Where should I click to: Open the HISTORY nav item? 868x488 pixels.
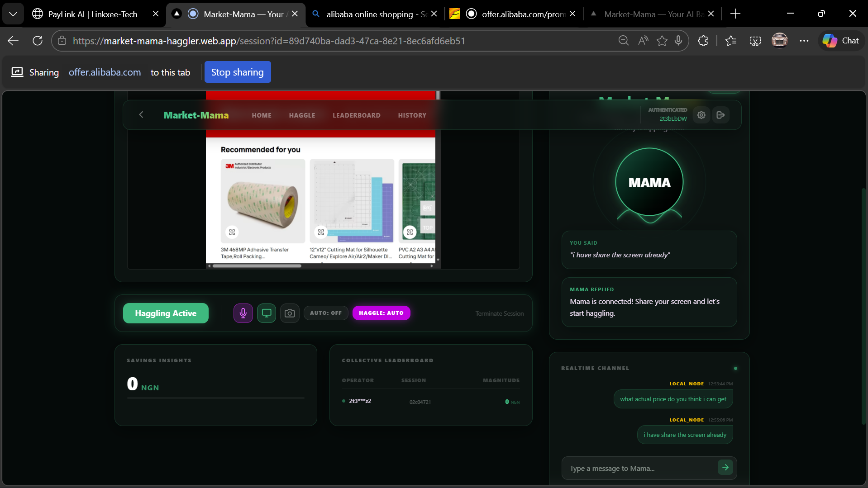[x=412, y=115]
